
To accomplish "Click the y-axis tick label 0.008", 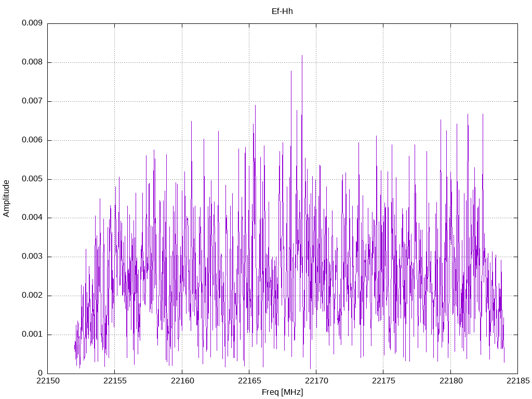I will [32, 62].
